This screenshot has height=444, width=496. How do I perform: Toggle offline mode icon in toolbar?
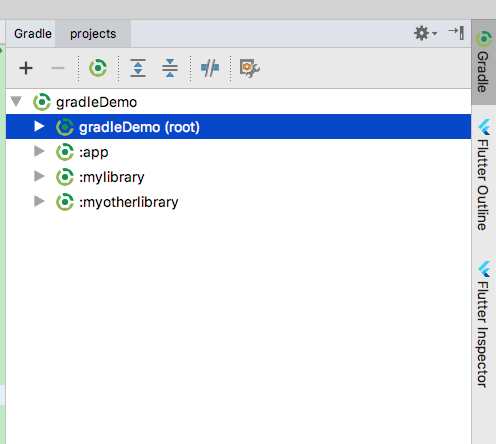click(210, 68)
